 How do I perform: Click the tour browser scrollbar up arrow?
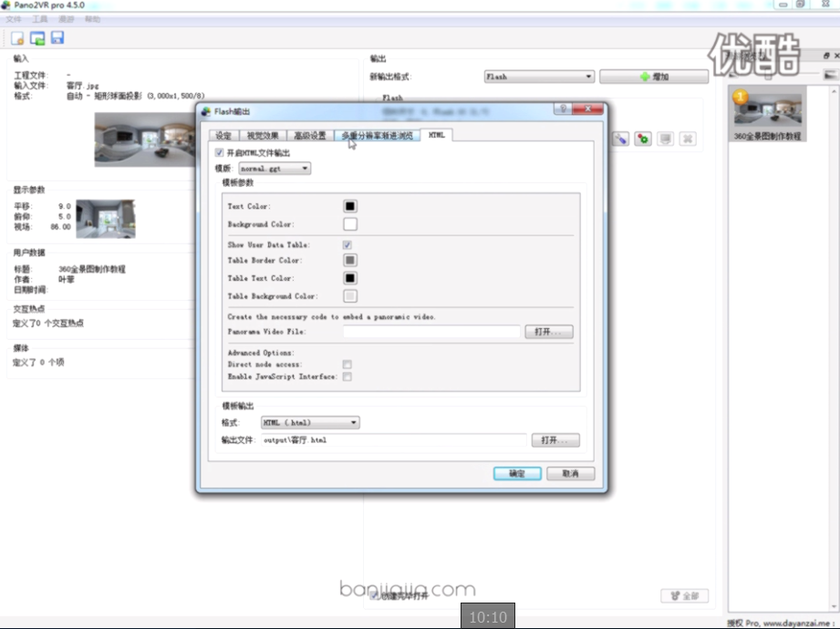(835, 91)
